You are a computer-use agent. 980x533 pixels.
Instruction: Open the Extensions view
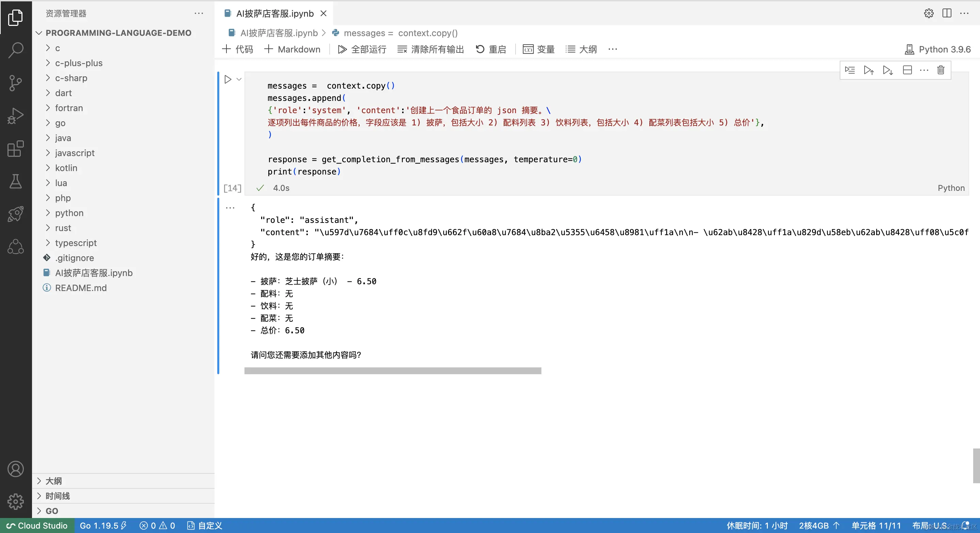(x=16, y=149)
